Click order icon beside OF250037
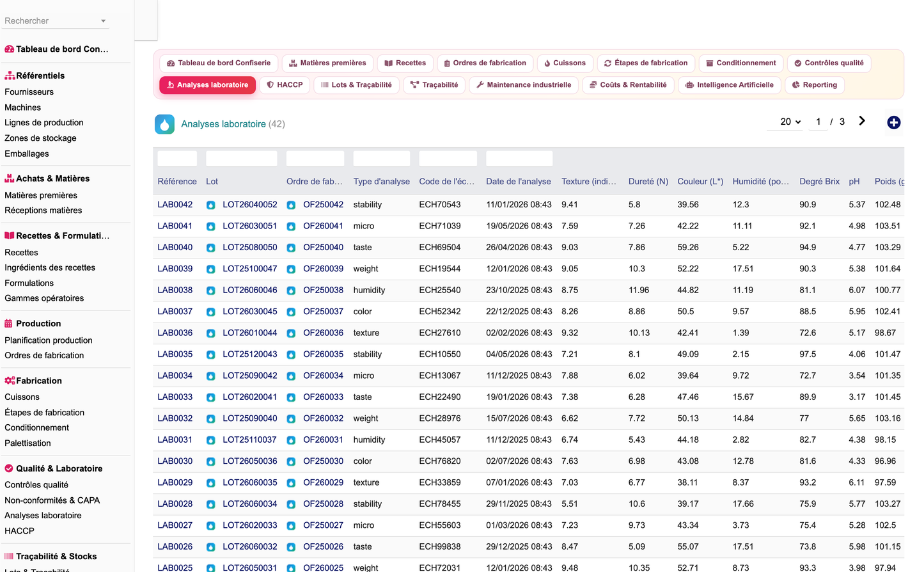 click(291, 312)
